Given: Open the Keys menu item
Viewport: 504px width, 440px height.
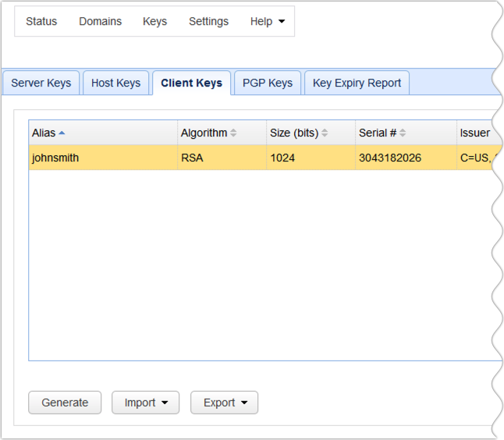Looking at the screenshot, I should pyautogui.click(x=154, y=22).
